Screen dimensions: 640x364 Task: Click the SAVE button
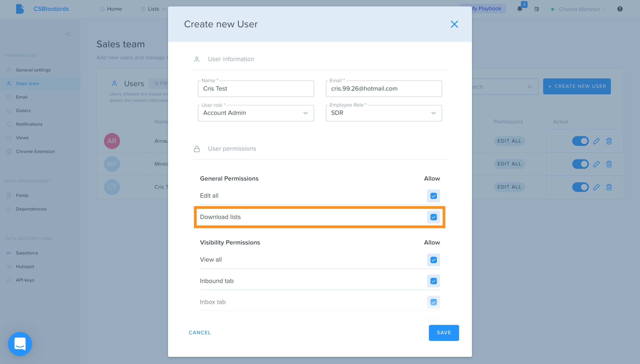444,333
